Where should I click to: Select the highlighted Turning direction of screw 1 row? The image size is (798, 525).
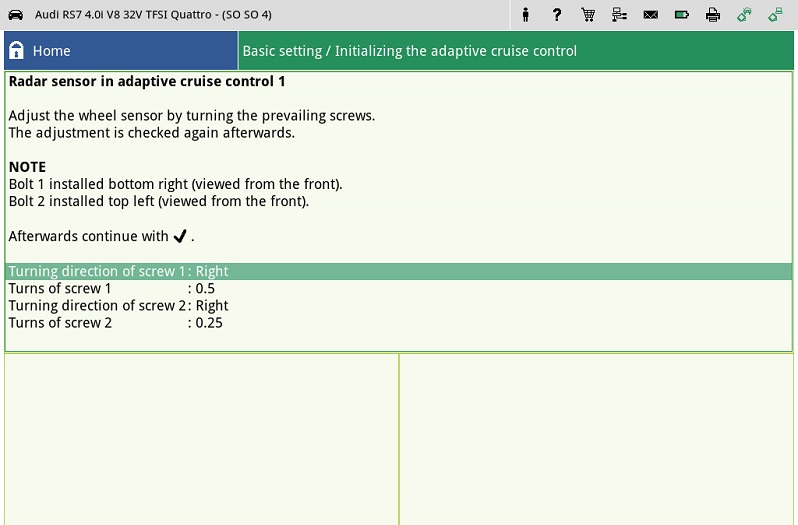coord(400,271)
